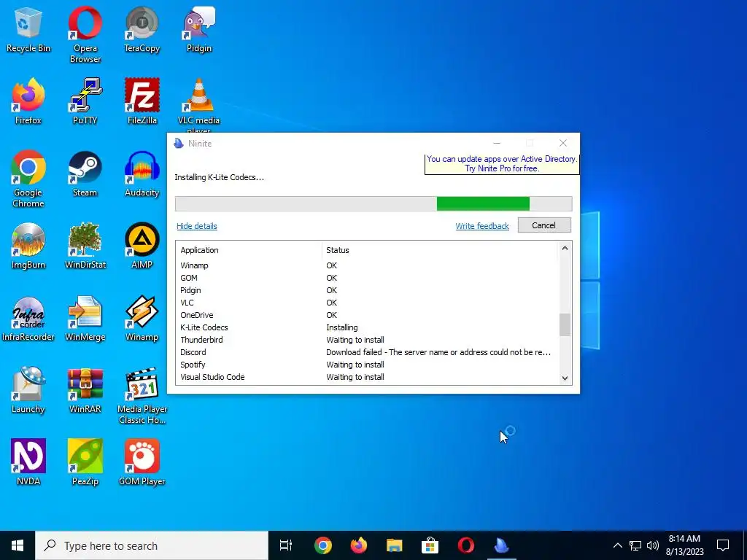Screen dimensions: 747x560
Task: Select the PeaZip desktop shortcut
Action: click(85, 462)
